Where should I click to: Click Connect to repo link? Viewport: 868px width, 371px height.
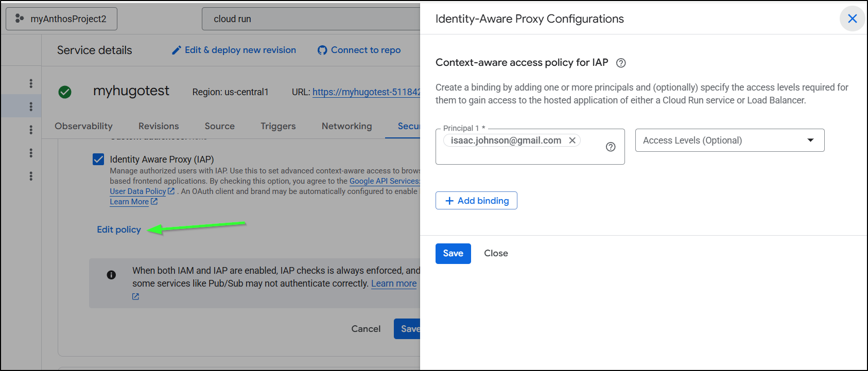pyautogui.click(x=359, y=50)
